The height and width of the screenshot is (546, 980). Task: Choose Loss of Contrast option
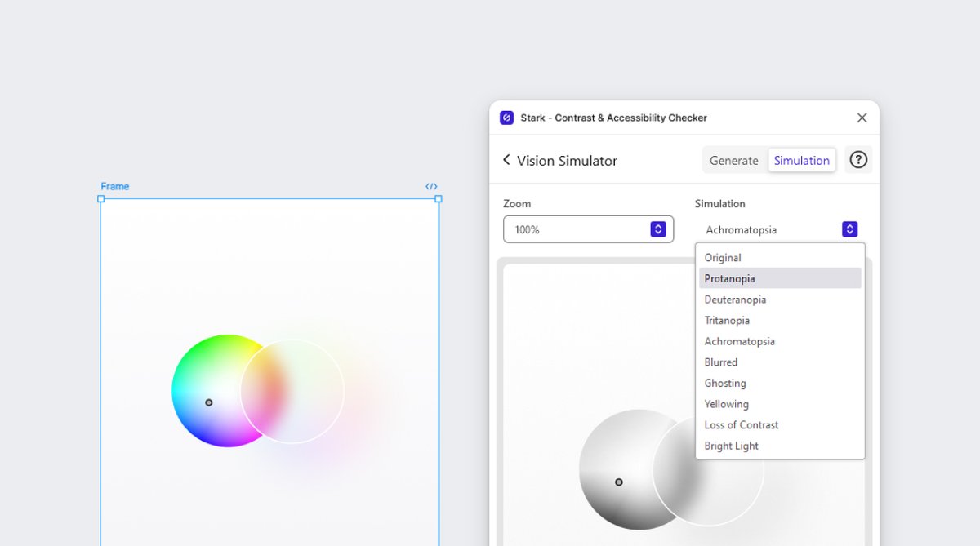[780, 425]
